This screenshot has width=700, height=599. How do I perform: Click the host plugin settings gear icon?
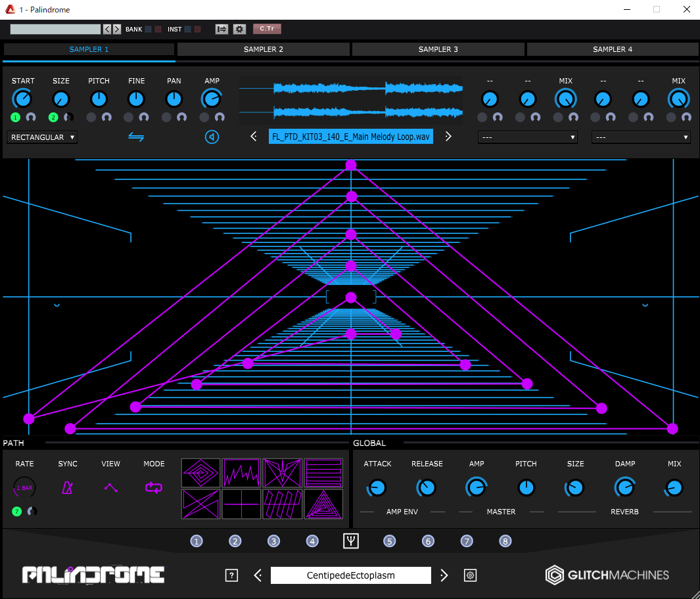pos(240,29)
